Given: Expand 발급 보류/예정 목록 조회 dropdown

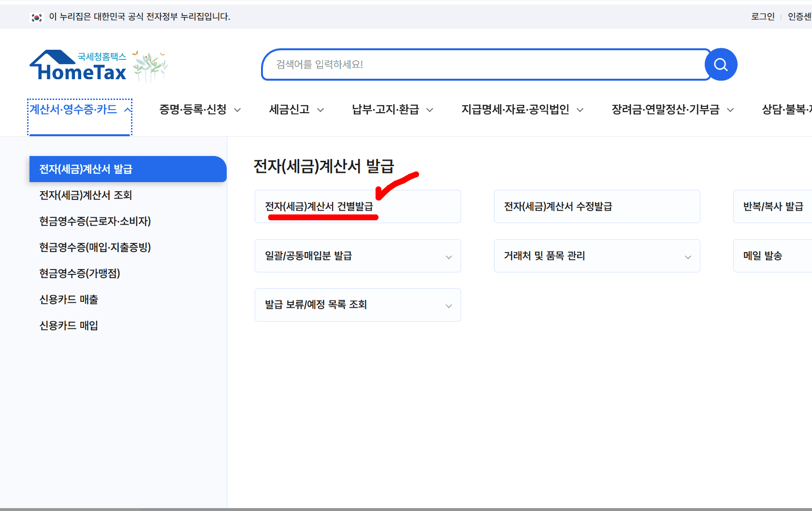Looking at the screenshot, I should click(x=358, y=305).
